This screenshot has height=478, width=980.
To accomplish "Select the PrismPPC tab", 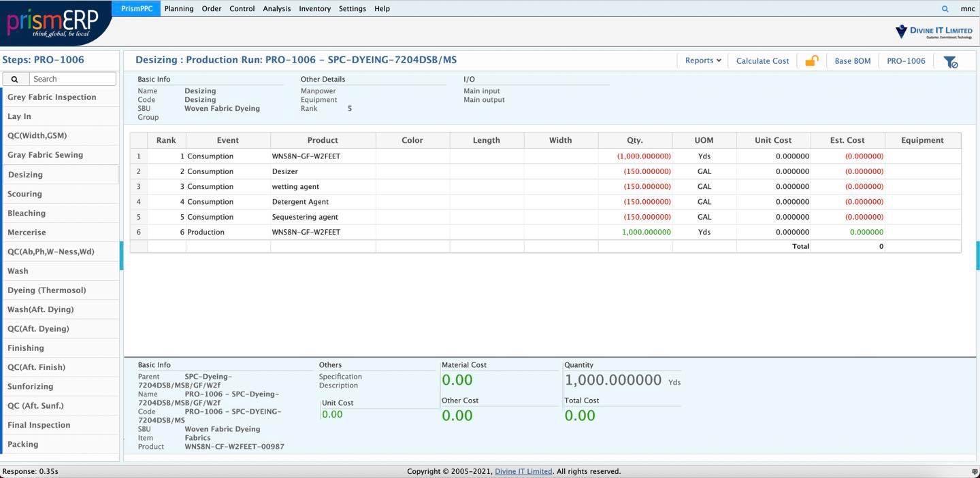I will (137, 9).
